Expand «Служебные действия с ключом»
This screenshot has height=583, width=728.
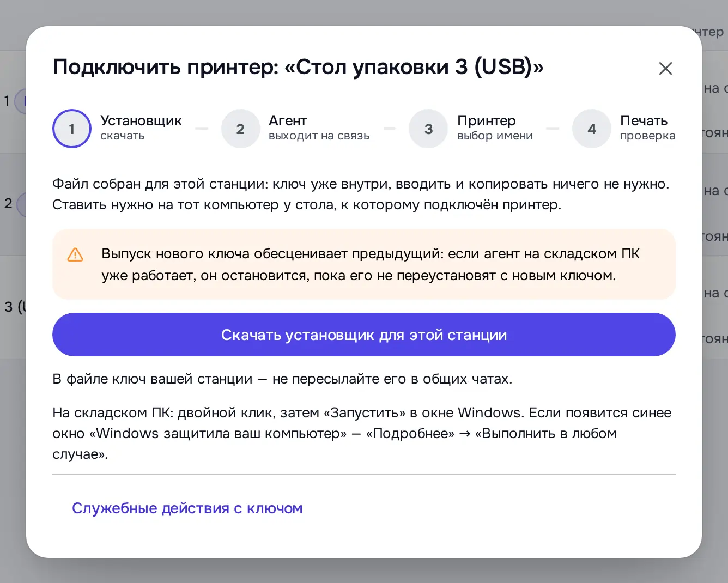(187, 508)
